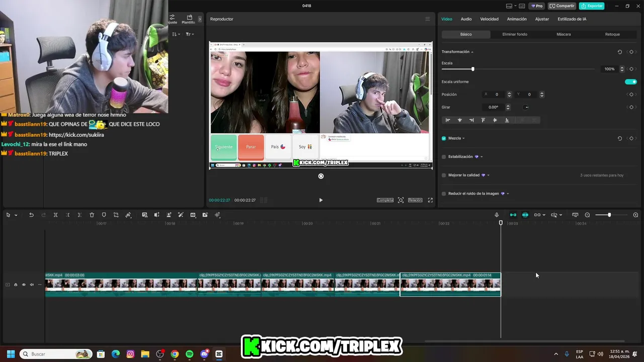Zoom in the timeline with plus magnifier

(x=635, y=215)
